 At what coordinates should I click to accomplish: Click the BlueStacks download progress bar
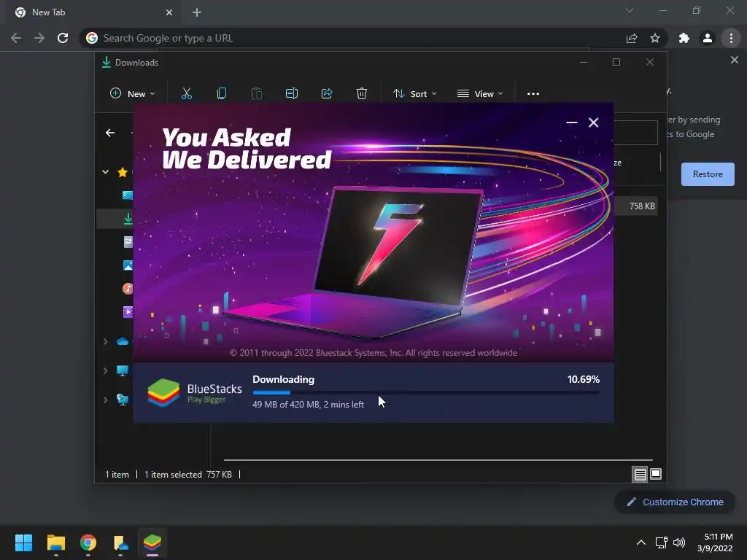426,392
